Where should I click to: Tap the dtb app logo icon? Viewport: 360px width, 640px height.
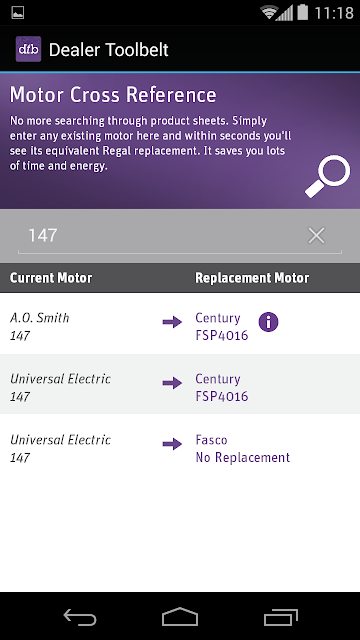click(x=29, y=49)
